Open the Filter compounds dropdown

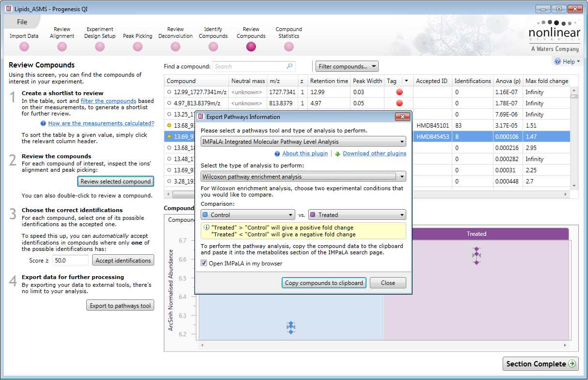pyautogui.click(x=347, y=66)
